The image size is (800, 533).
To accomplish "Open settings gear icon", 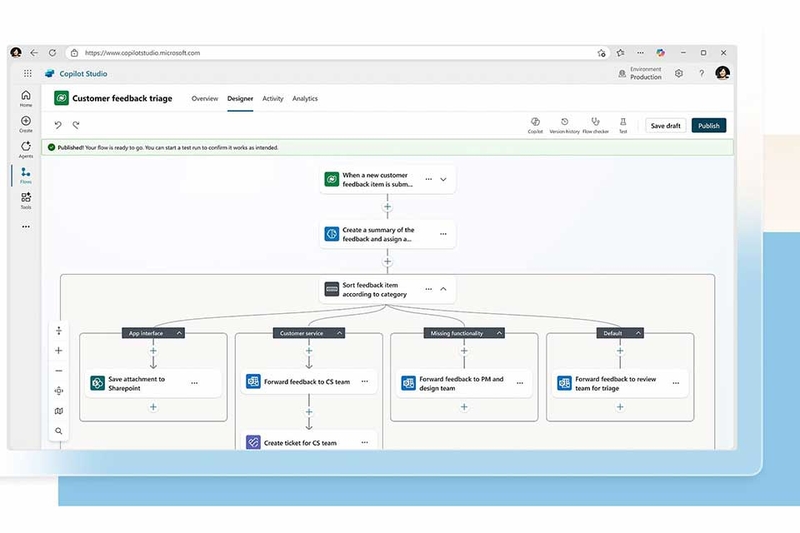I will coord(679,73).
